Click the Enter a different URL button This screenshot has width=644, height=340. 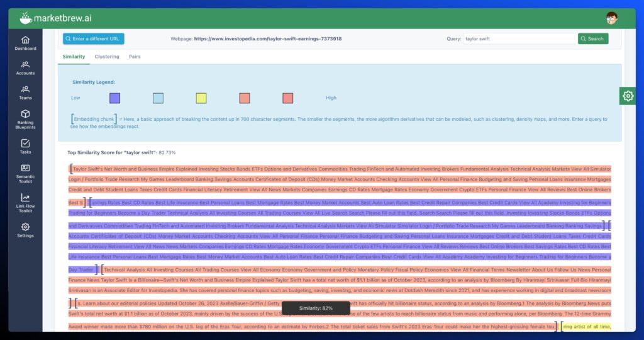point(93,39)
